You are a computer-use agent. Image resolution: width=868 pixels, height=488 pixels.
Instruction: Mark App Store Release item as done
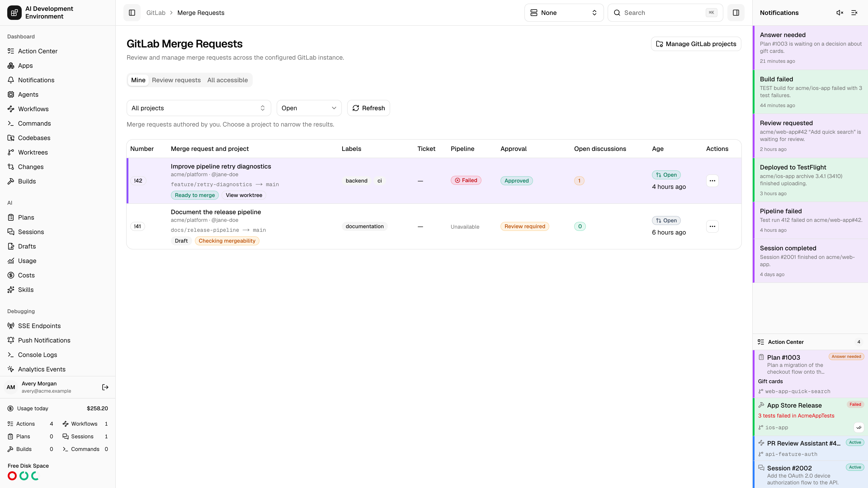859,427
